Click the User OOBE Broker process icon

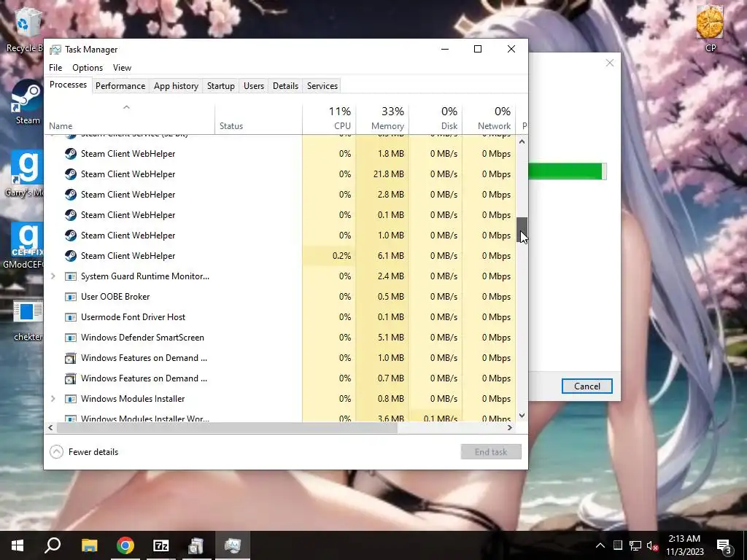point(71,297)
